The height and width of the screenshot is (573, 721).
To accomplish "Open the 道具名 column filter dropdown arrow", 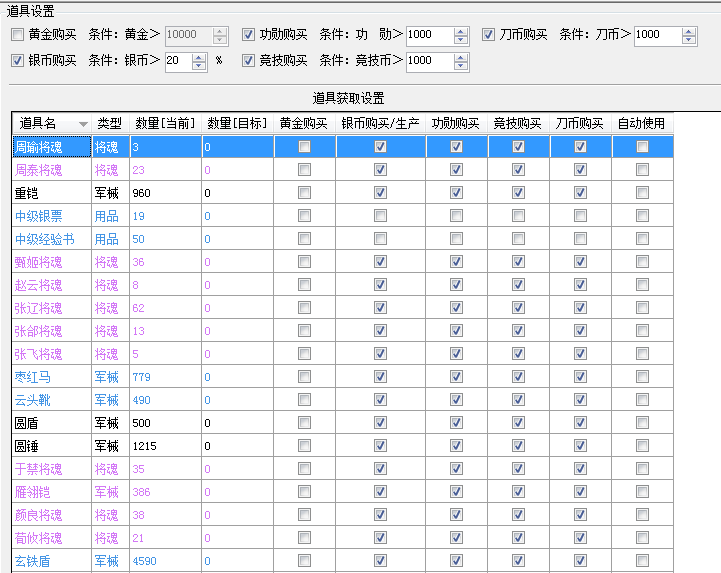I will [x=83, y=124].
